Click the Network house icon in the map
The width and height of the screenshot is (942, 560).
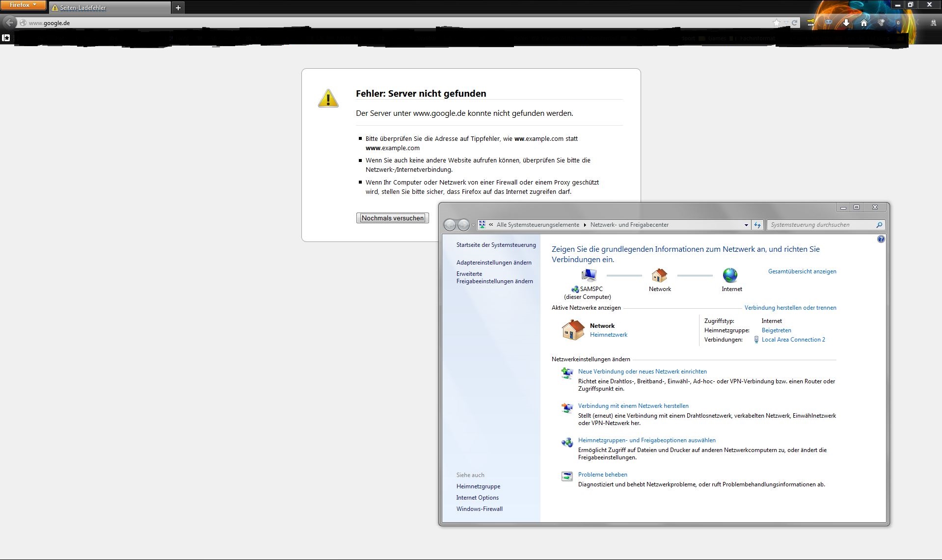[x=659, y=275]
